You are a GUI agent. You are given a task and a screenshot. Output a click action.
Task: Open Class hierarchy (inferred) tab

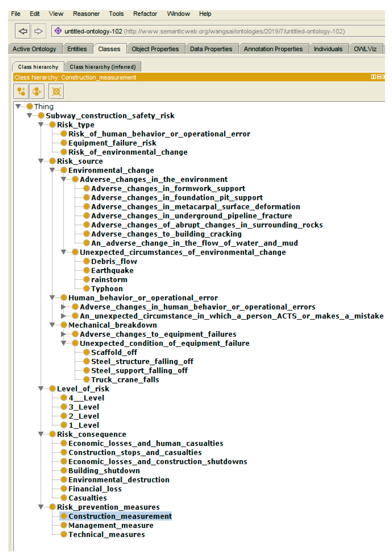(103, 67)
